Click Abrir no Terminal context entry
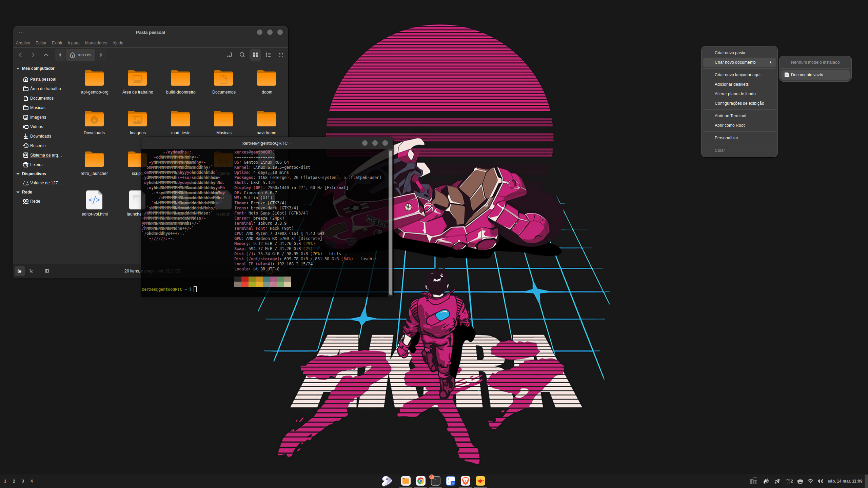 730,116
